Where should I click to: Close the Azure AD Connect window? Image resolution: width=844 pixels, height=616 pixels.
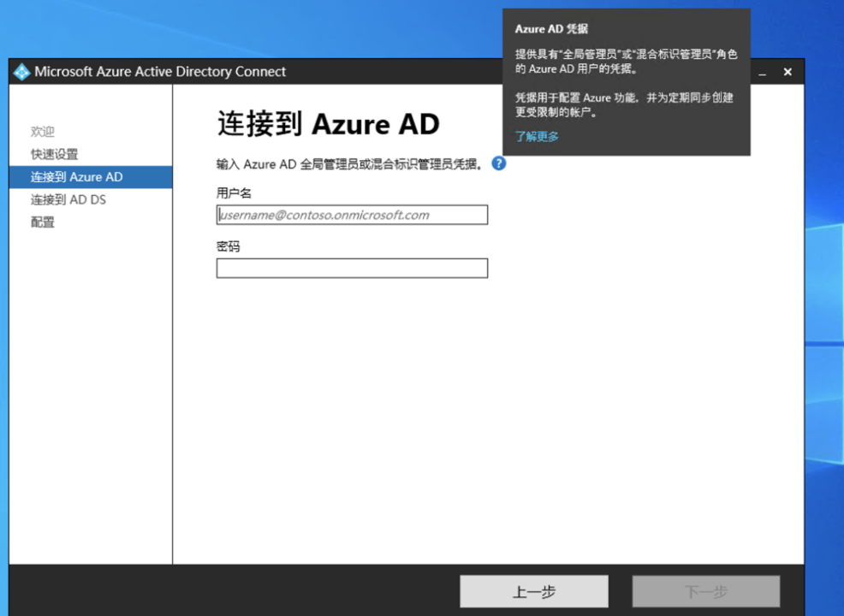[x=788, y=72]
